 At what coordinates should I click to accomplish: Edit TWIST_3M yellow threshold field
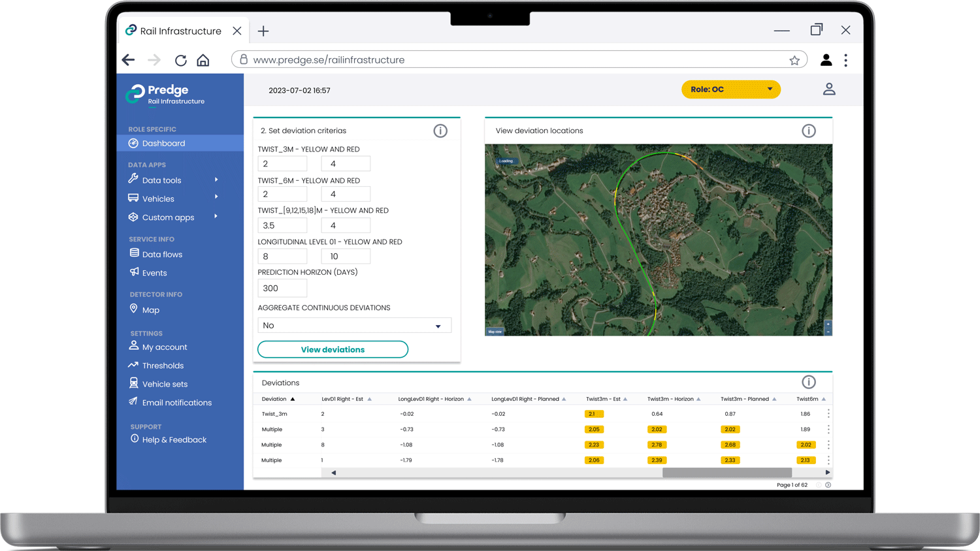pos(282,164)
